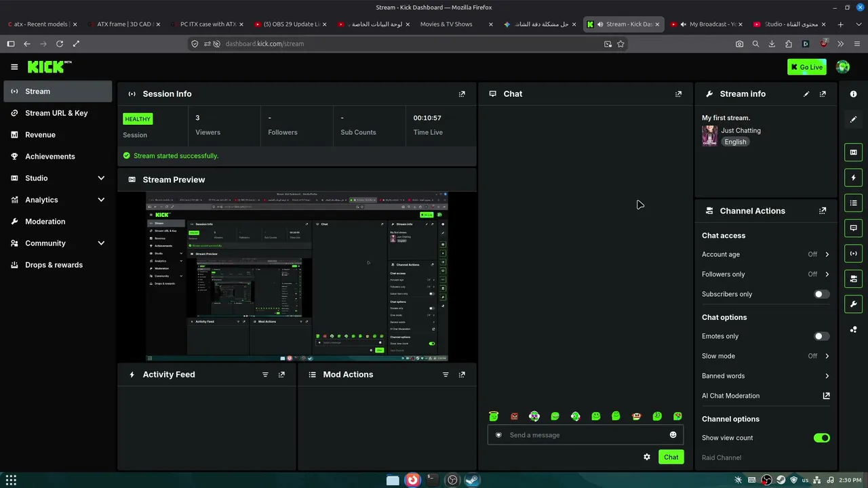Toggle Subscribers only chat switch
This screenshot has width=868, height=488.
(x=821, y=294)
